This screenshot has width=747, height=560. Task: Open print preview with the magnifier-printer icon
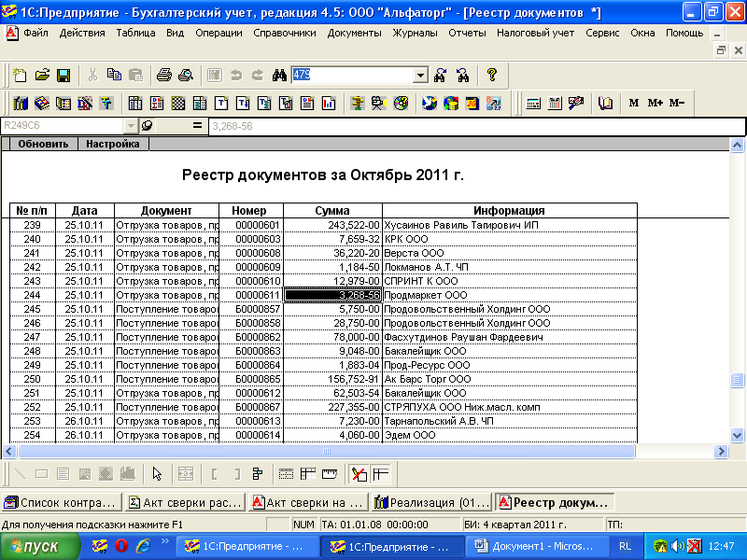pos(185,76)
